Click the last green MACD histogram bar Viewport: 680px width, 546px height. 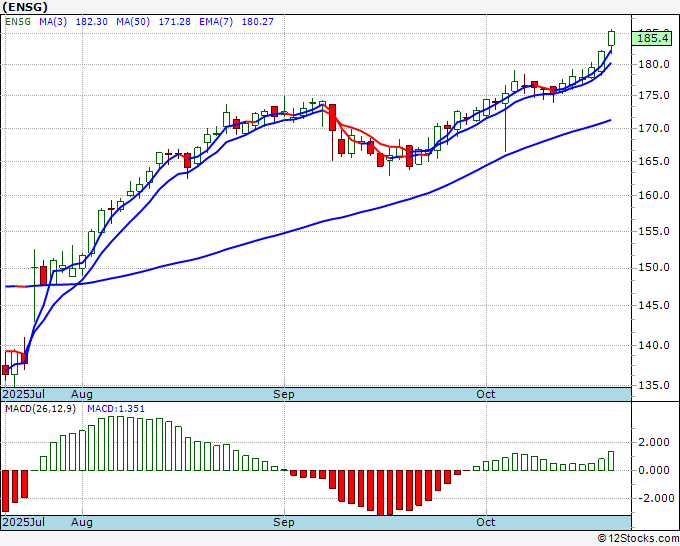point(611,461)
